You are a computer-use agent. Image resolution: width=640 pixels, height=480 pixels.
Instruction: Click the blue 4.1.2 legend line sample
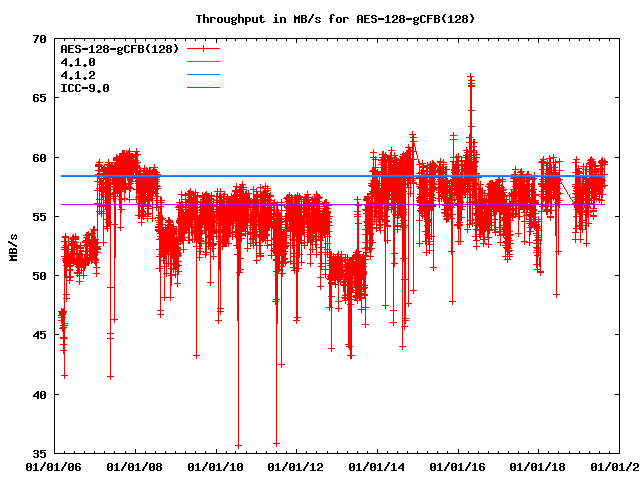click(x=203, y=75)
